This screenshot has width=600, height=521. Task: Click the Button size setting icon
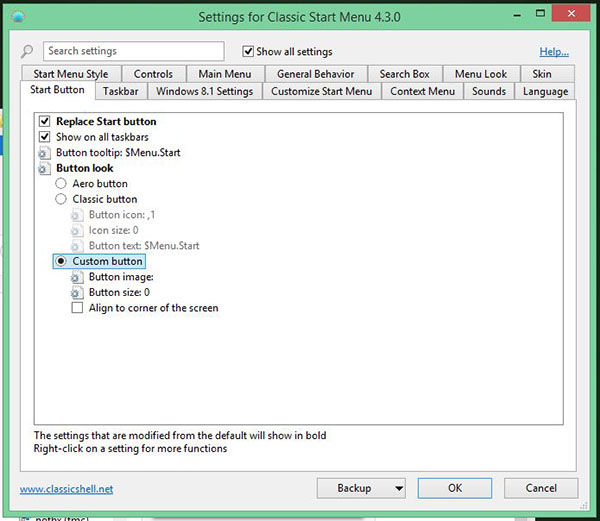(77, 293)
